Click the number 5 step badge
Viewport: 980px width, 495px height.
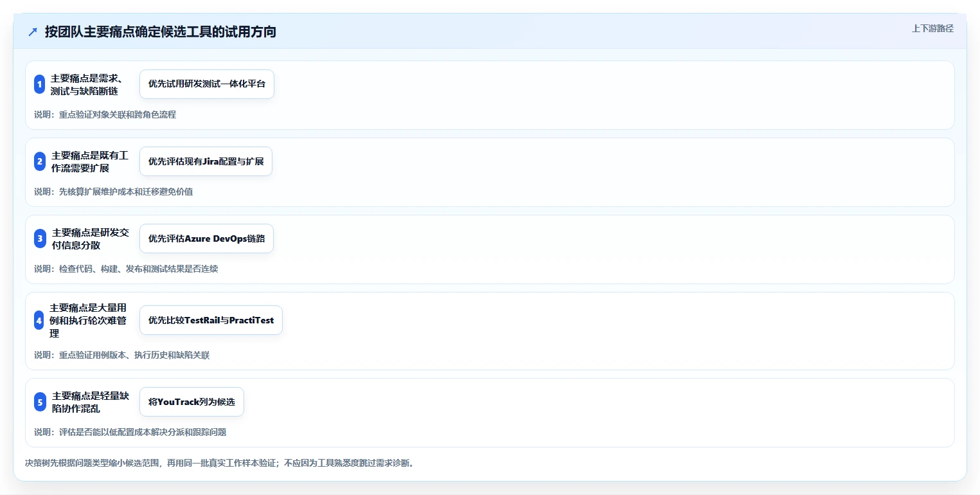pyautogui.click(x=40, y=402)
